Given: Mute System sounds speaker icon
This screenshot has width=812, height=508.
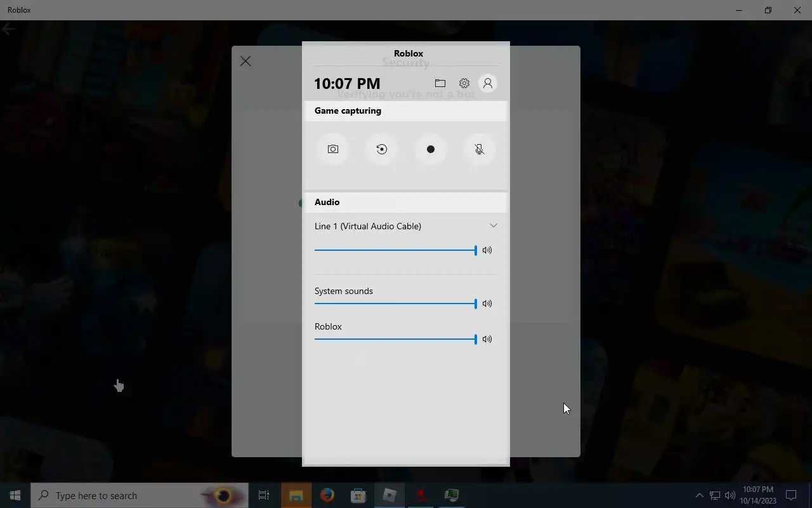Looking at the screenshot, I should pyautogui.click(x=487, y=304).
